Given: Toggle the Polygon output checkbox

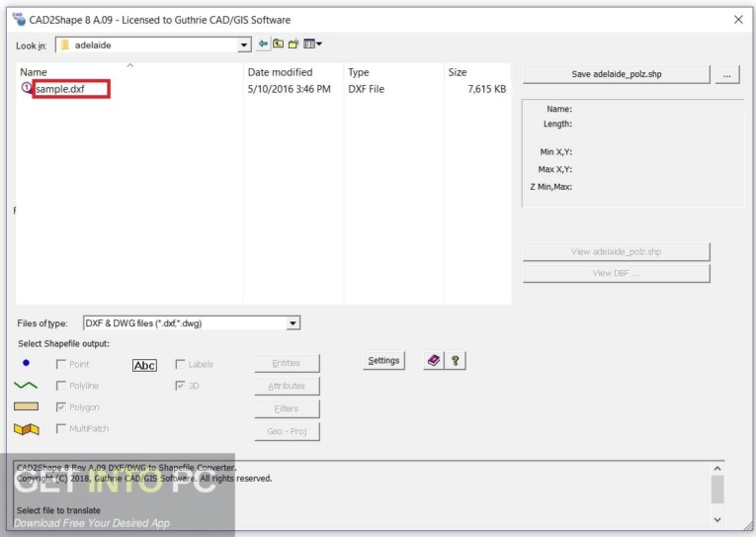Looking at the screenshot, I should click(x=61, y=407).
